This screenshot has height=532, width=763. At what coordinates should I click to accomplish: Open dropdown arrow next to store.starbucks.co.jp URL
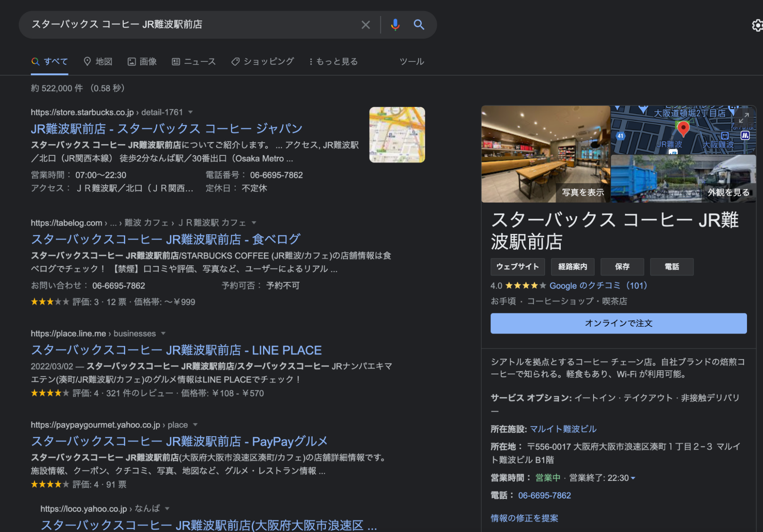(x=190, y=112)
